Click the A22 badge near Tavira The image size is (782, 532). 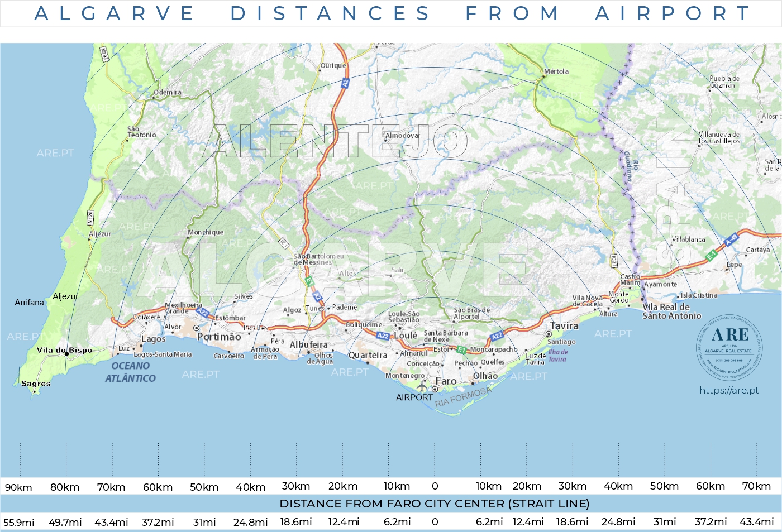point(497,336)
